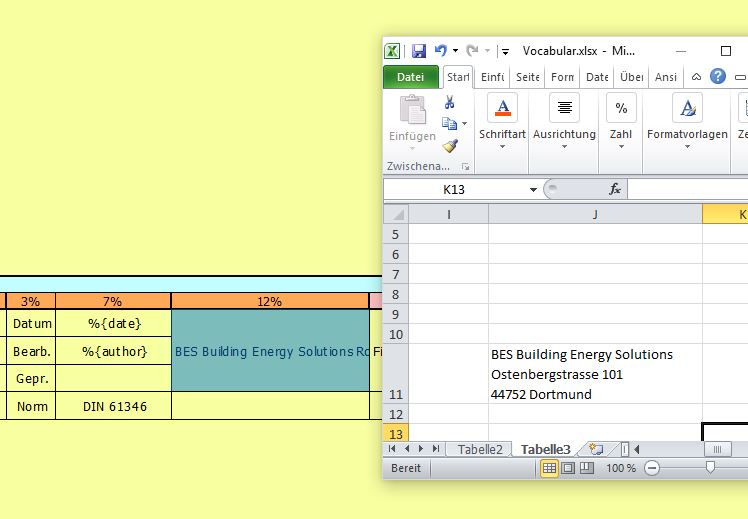Image resolution: width=748 pixels, height=519 pixels.
Task: Insert a new worksheet tab icon
Action: point(596,449)
